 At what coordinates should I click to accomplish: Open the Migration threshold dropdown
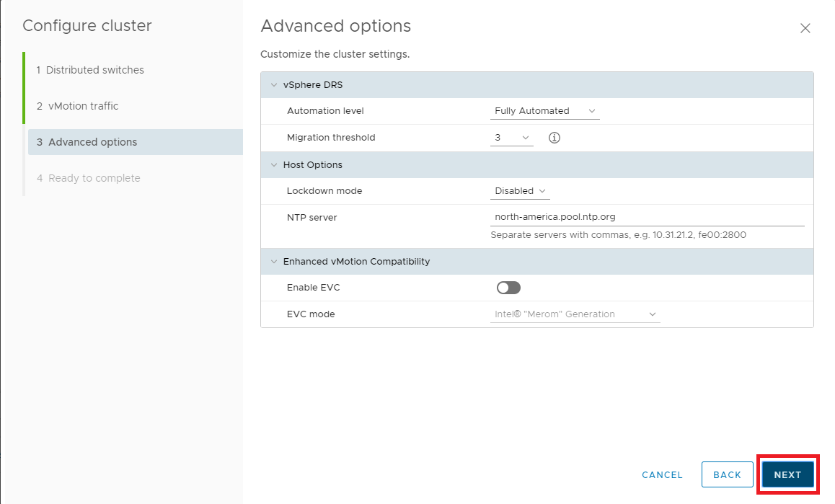click(511, 138)
